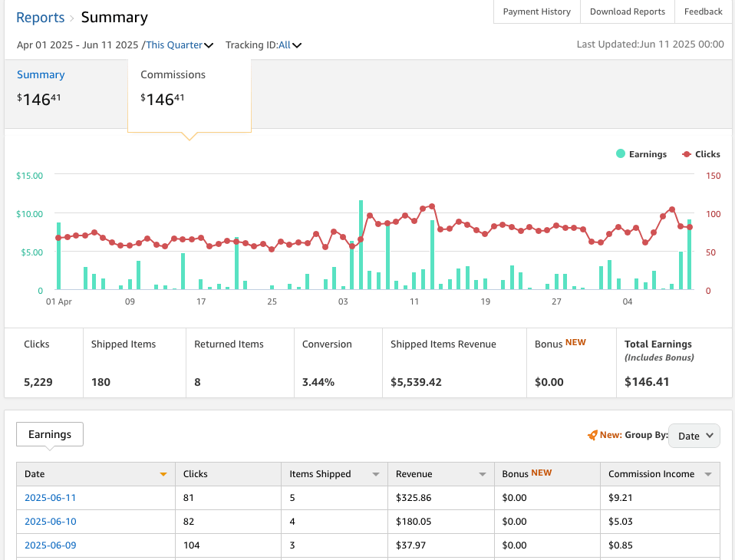The width and height of the screenshot is (735, 560).
Task: Click the tallest teal bar near 03 on the chart
Action: (x=361, y=245)
